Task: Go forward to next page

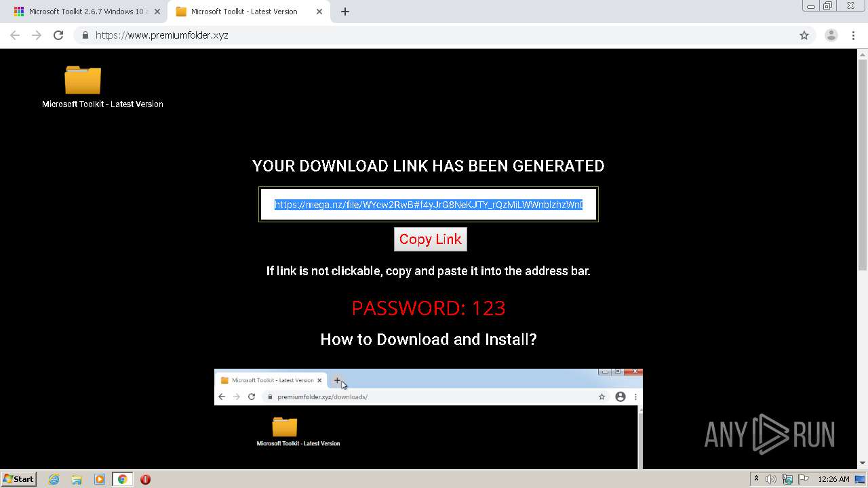Action: click(x=37, y=35)
